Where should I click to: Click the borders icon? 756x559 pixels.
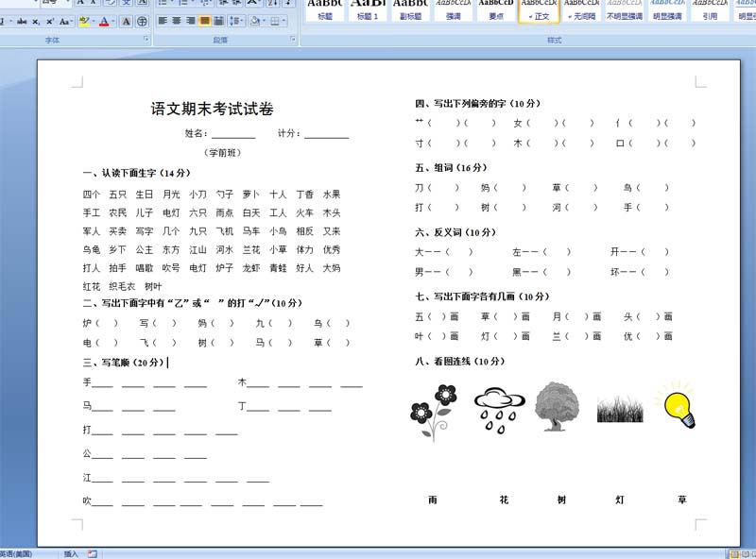(x=274, y=21)
